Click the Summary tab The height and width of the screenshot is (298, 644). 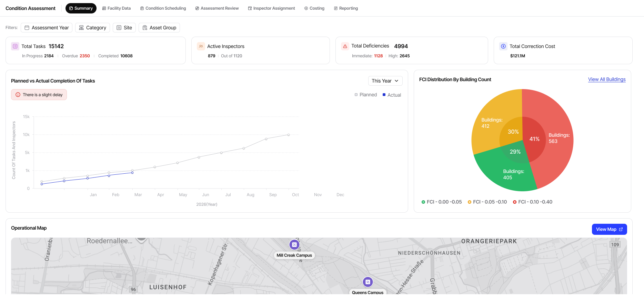(81, 8)
